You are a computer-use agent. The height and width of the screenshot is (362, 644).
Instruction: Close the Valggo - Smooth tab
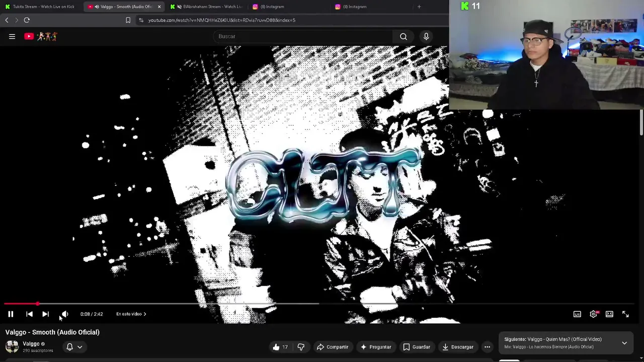[159, 7]
